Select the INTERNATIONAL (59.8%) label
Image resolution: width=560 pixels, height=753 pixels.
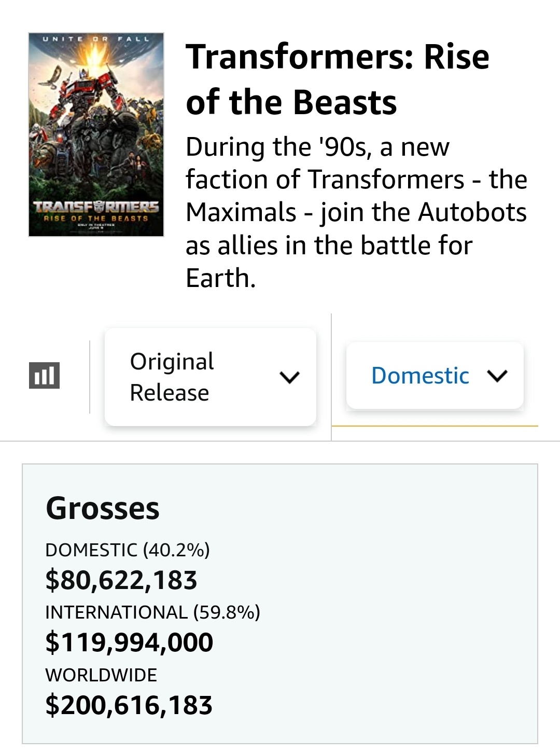(x=153, y=612)
